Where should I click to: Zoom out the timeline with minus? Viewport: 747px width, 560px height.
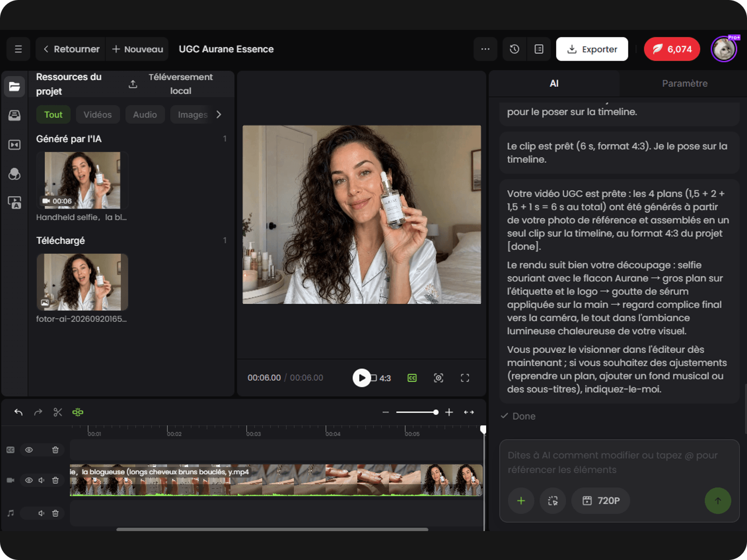(x=386, y=412)
